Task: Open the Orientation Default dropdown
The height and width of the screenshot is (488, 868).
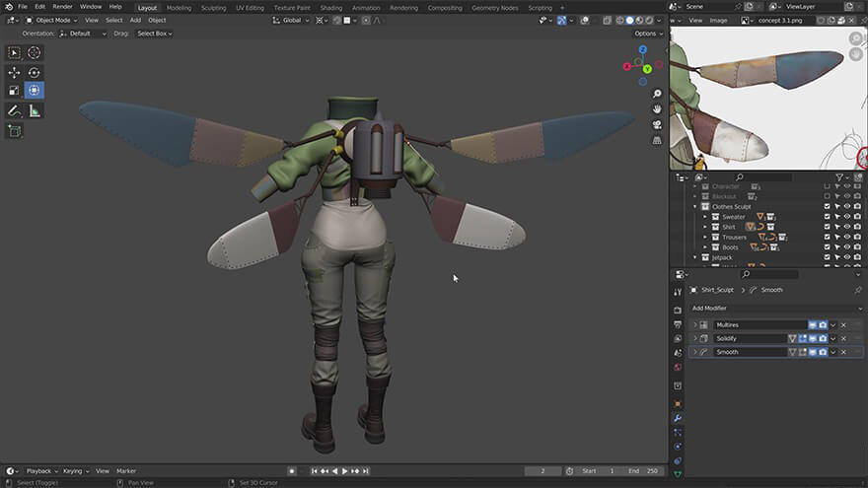Action: [83, 34]
